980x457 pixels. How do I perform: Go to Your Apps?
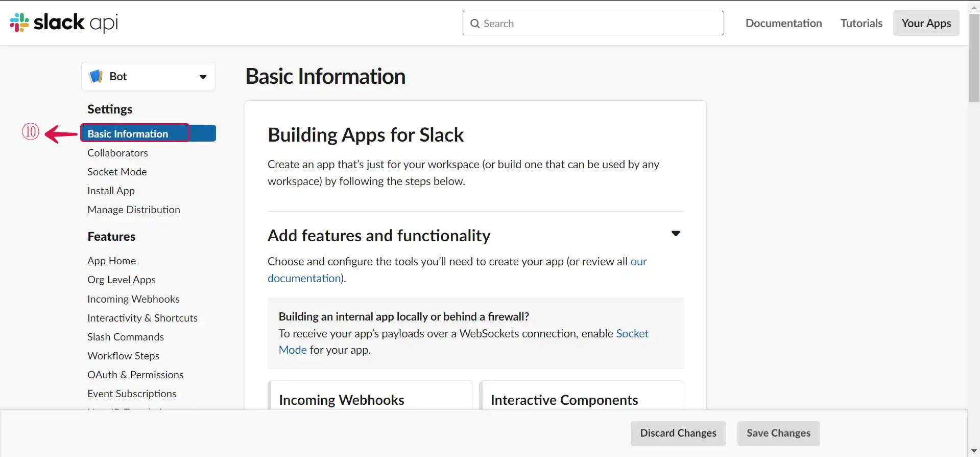(926, 23)
